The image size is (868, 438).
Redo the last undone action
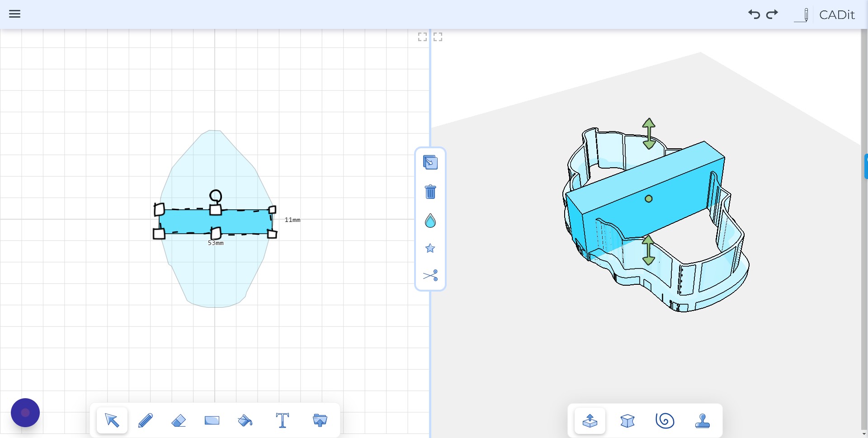772,14
